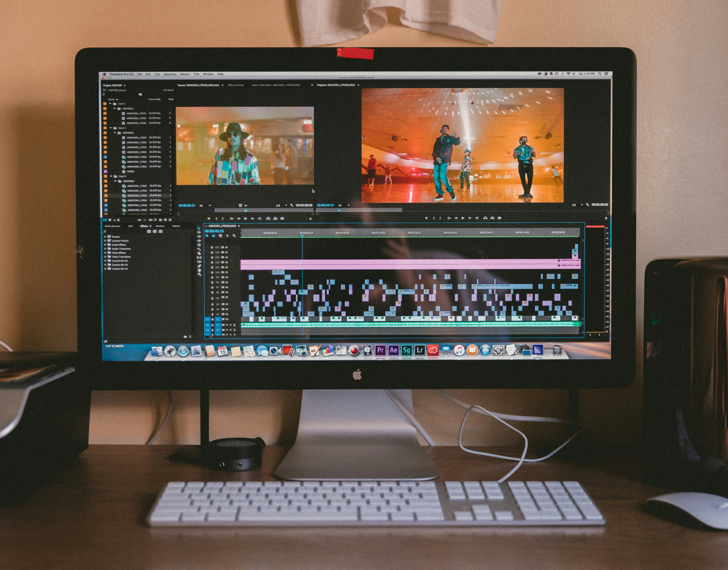Click Overwrite button in Source monitor

(275, 219)
